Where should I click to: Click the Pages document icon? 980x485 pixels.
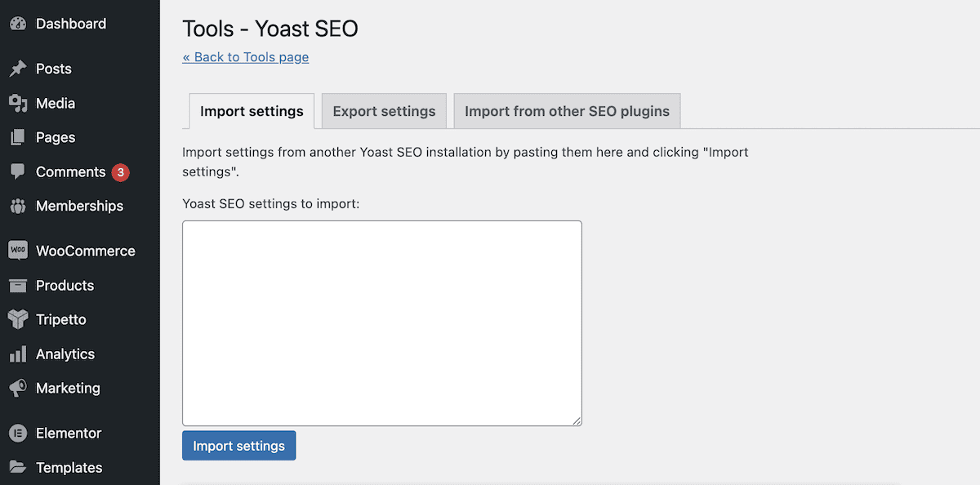pyautogui.click(x=18, y=137)
